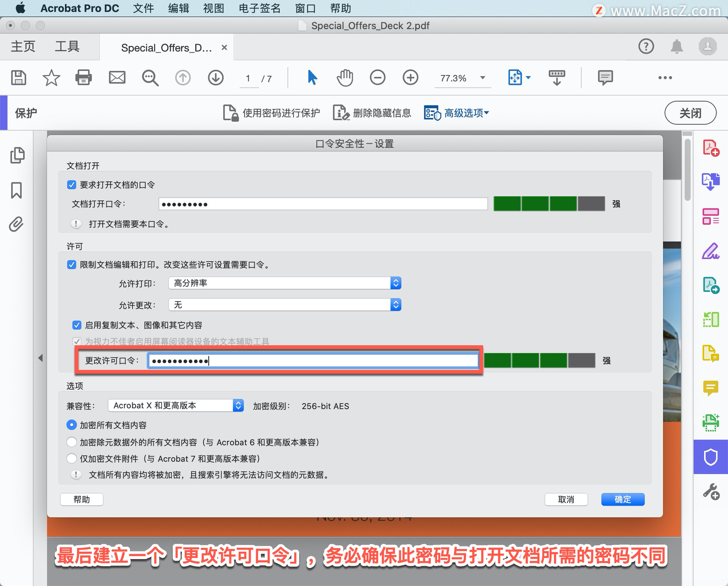This screenshot has width=728, height=586.
Task: Open the 文件 menu
Action: tap(143, 8)
